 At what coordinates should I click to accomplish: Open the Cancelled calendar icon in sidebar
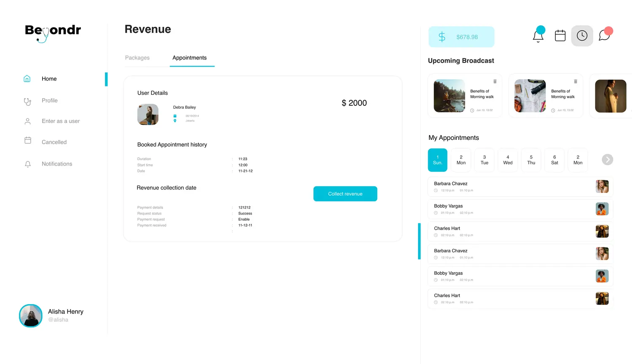(28, 140)
